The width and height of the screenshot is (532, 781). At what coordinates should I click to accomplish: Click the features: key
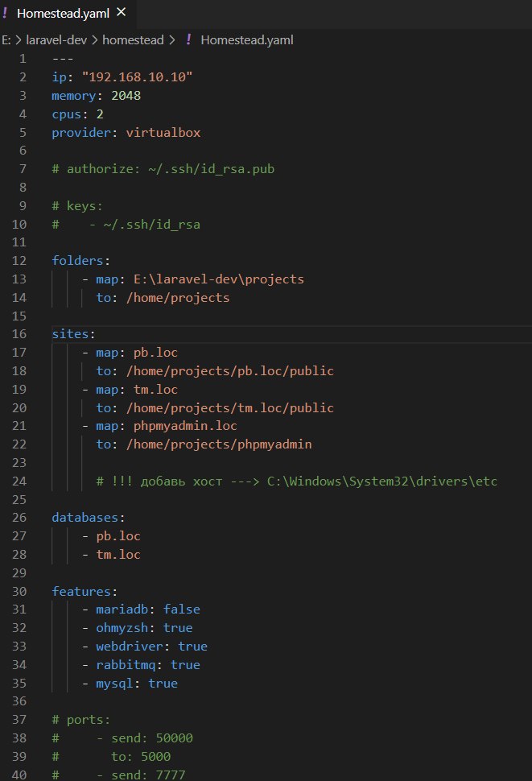pyautogui.click(x=85, y=591)
